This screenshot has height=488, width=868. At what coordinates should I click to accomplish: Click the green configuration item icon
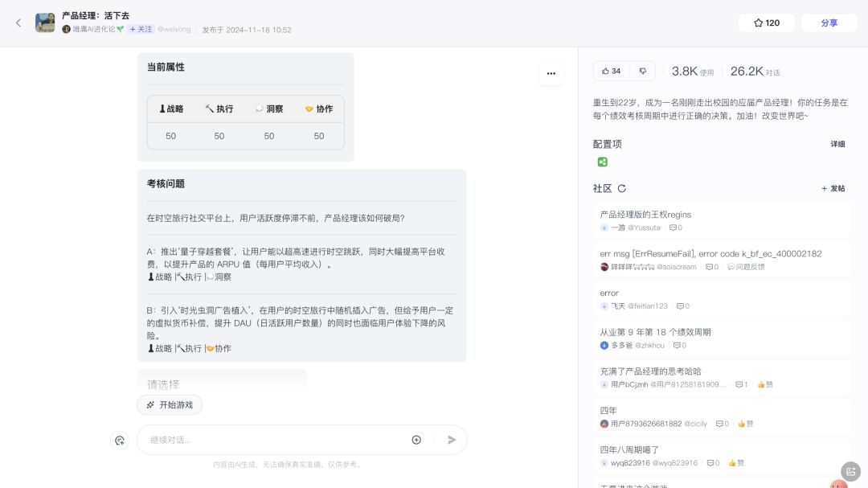(602, 162)
